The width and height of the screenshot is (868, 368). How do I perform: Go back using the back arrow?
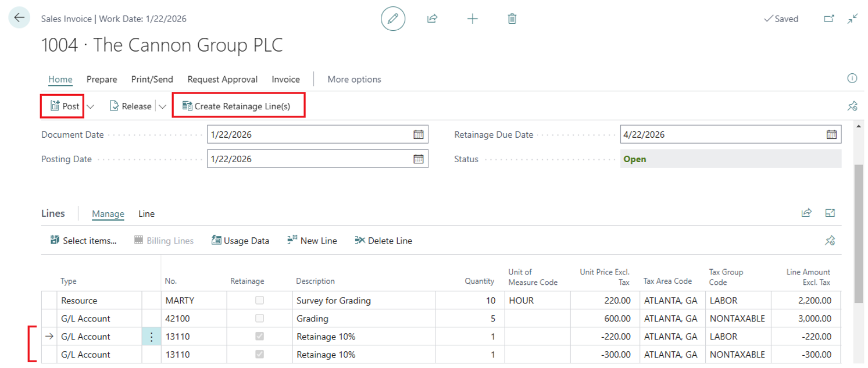coord(19,18)
